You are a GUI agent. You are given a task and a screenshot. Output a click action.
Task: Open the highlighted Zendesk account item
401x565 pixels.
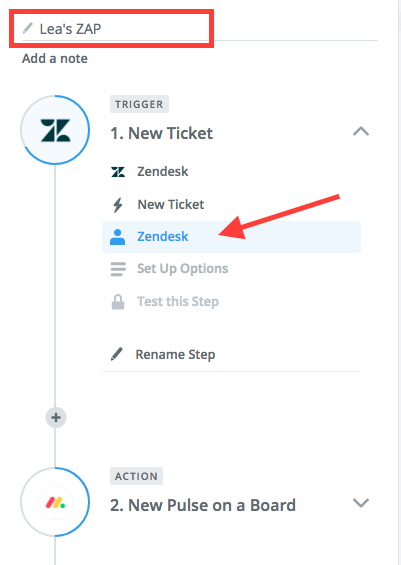pos(231,237)
